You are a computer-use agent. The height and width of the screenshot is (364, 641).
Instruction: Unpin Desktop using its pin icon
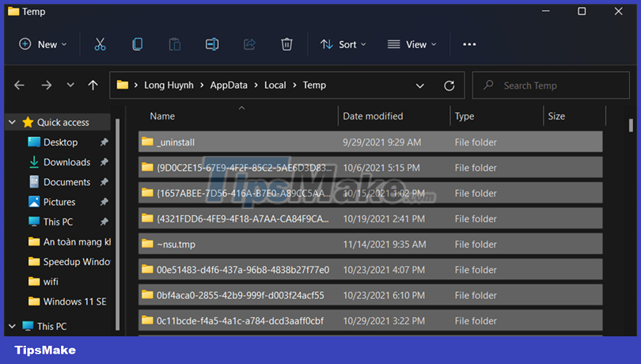click(x=104, y=142)
